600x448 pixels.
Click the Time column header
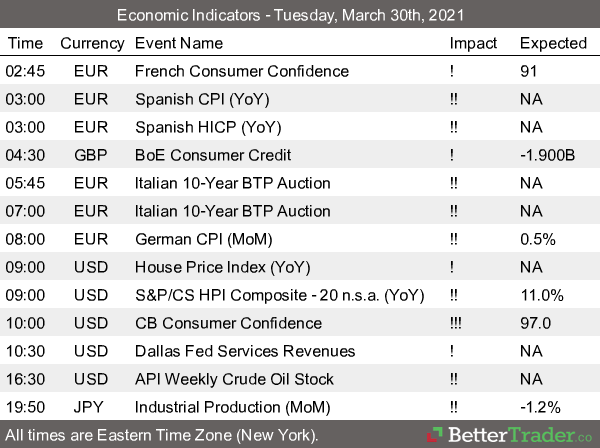(25, 43)
